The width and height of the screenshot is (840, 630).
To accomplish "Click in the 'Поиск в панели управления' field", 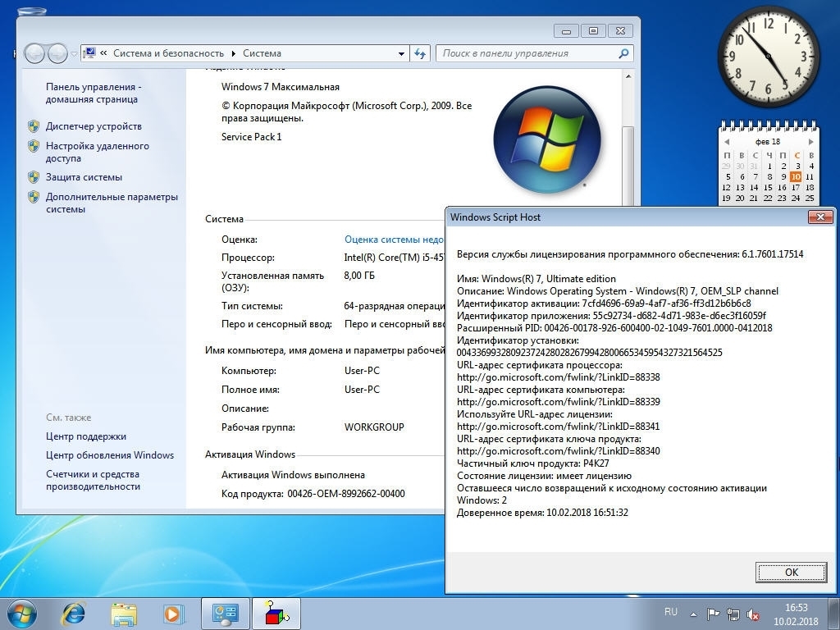I will [x=525, y=53].
